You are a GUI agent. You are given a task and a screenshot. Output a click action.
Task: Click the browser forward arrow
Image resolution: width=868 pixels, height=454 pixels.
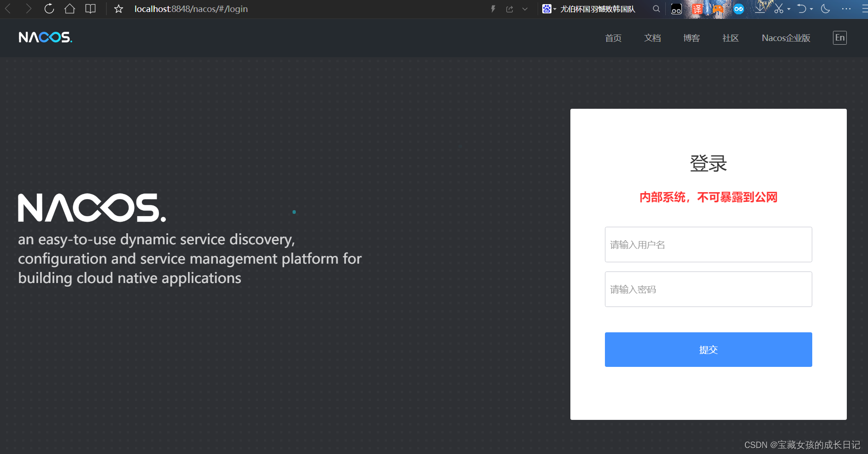click(29, 9)
